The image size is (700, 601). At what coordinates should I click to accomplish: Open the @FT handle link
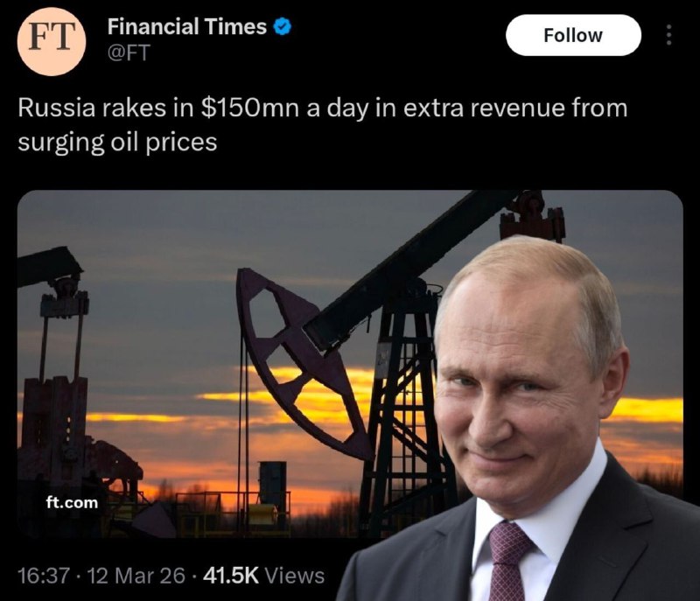pyautogui.click(x=127, y=51)
